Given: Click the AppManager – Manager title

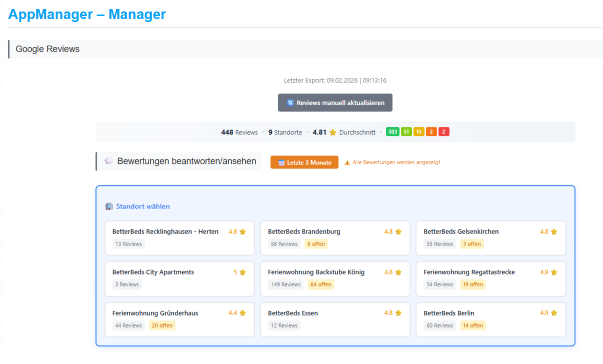Looking at the screenshot, I should click(87, 14).
